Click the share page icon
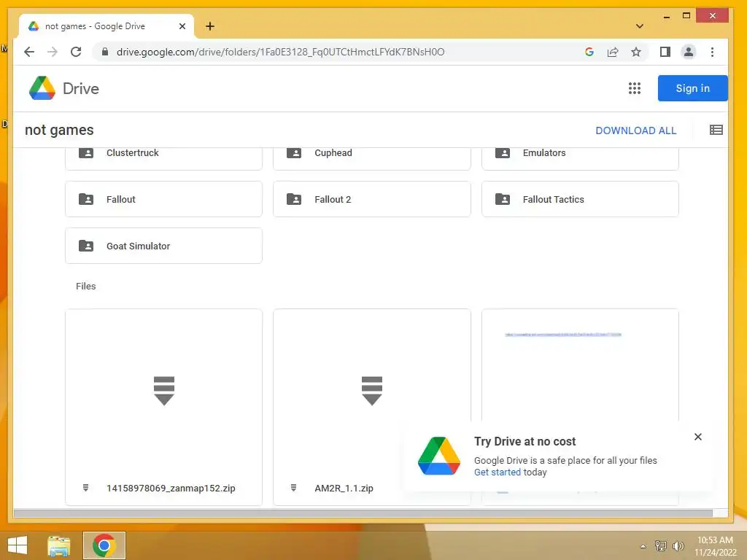The width and height of the screenshot is (747, 560). (613, 52)
